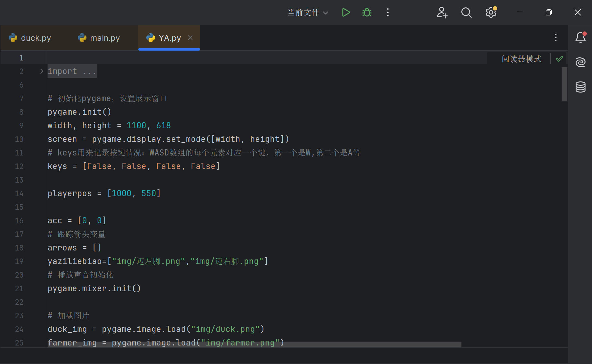Click the 'keys = [False, False...' line
The image size is (592, 364).
(134, 166)
